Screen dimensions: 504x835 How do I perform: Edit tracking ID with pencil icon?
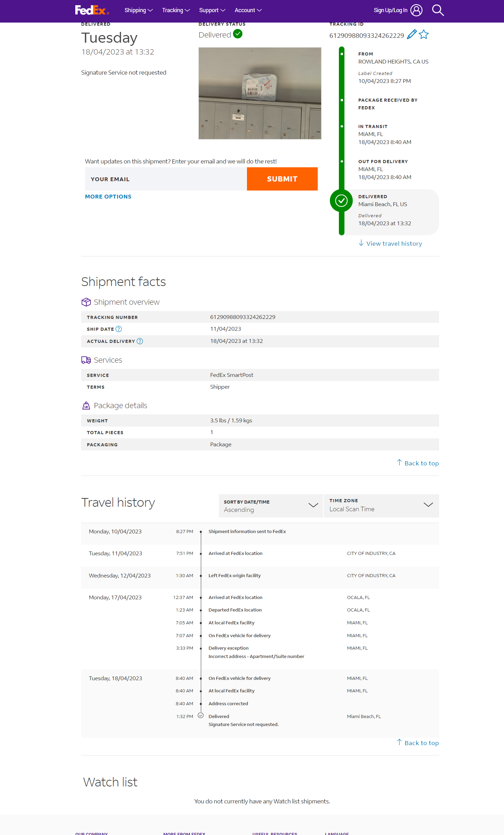click(412, 35)
